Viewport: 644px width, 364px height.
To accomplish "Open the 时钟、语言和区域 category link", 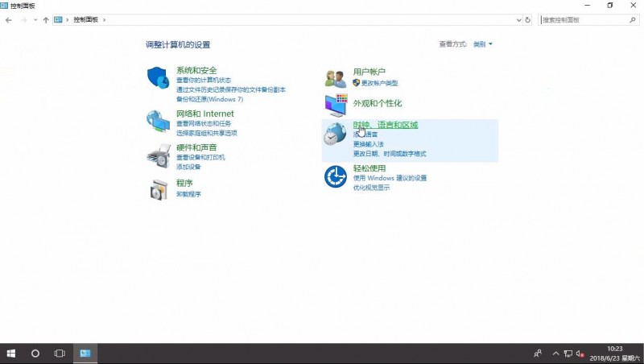I will tap(386, 125).
